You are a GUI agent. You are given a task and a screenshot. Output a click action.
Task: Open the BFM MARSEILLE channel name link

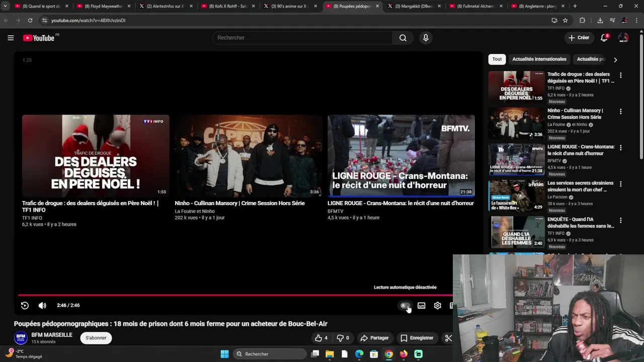pyautogui.click(x=52, y=335)
